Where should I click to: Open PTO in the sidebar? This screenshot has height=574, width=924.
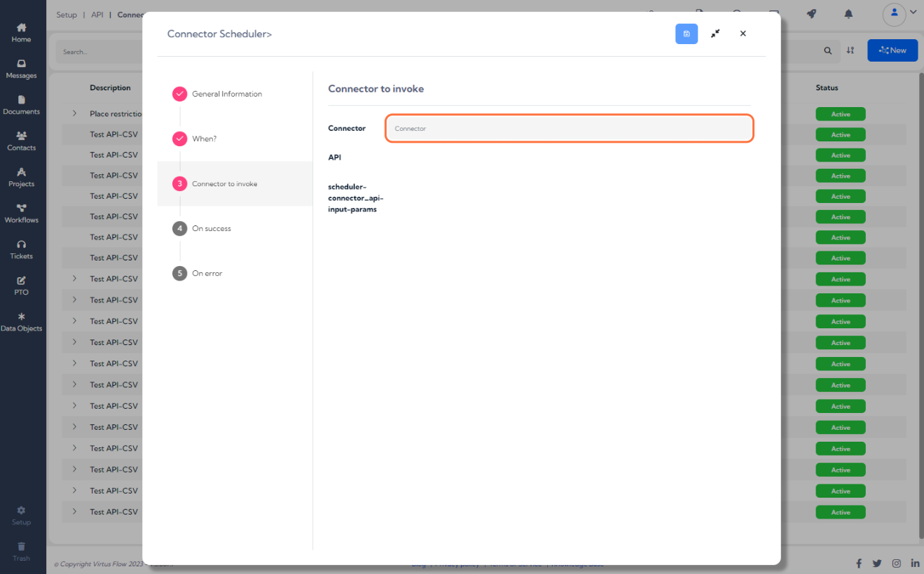[x=21, y=286]
